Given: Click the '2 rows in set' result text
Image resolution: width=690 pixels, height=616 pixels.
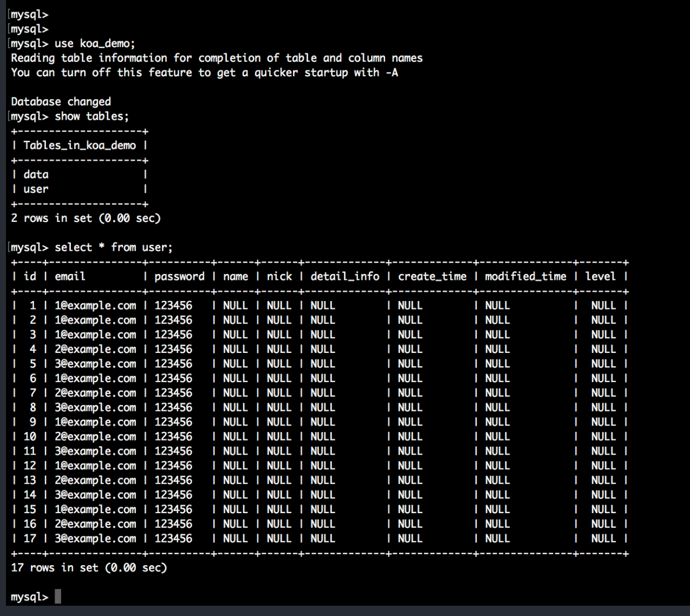Looking at the screenshot, I should pyautogui.click(x=86, y=218).
